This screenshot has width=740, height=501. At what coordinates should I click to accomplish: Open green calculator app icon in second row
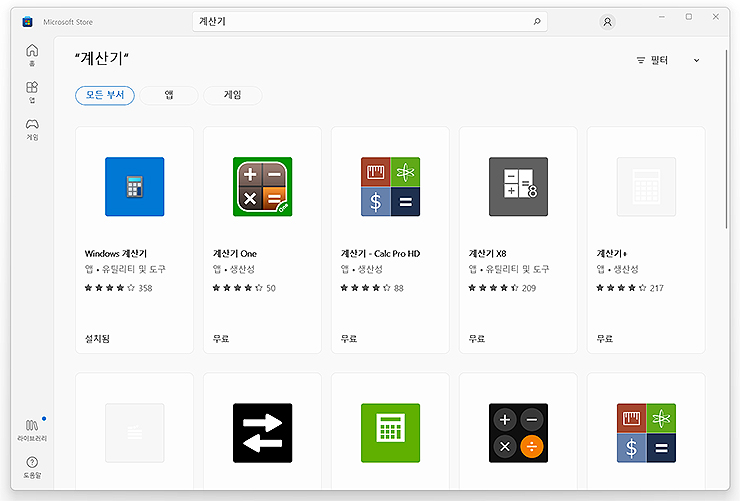(x=390, y=433)
